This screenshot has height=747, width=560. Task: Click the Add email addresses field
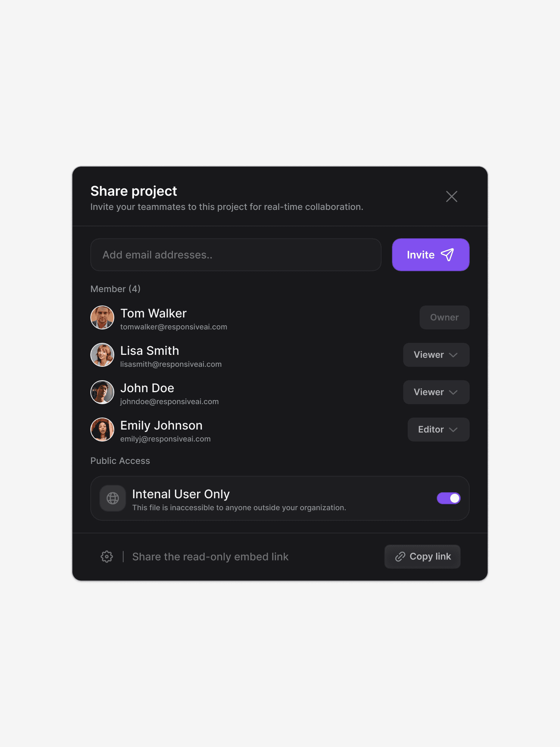pos(235,254)
